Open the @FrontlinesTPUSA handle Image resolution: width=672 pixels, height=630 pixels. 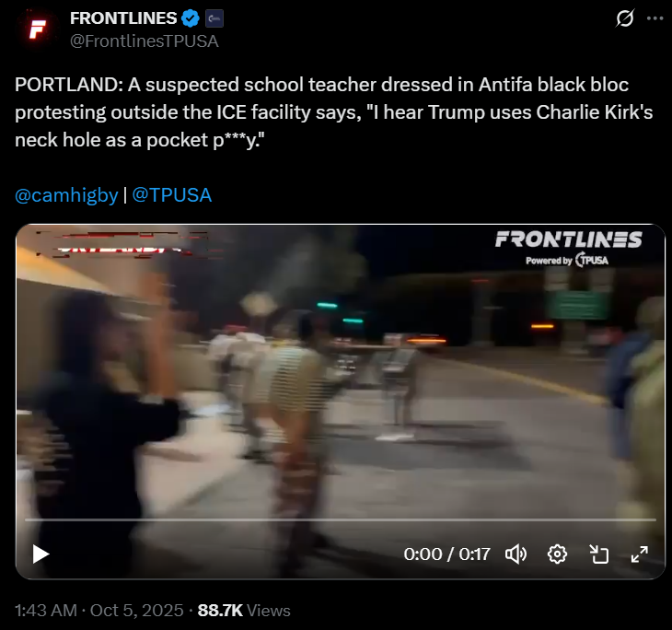(x=144, y=41)
